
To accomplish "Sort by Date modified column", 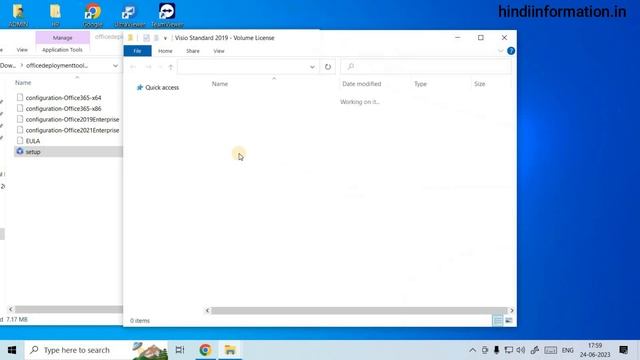I will point(362,84).
